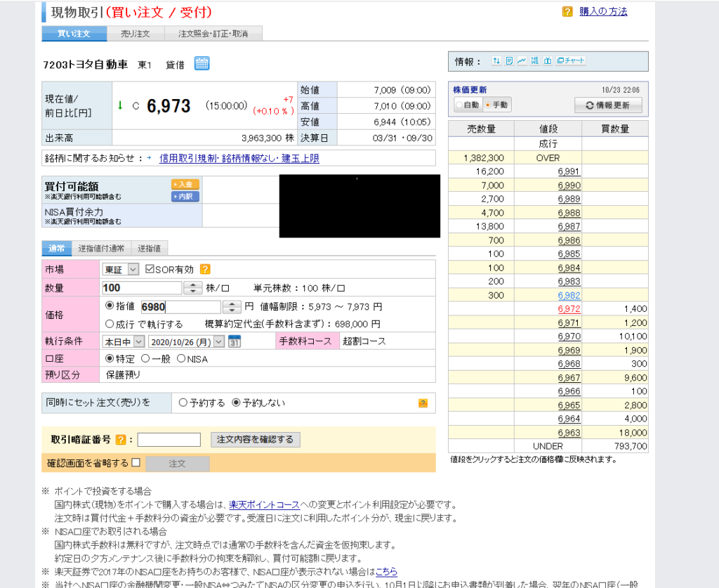This screenshot has height=588, width=719.
Task: Select the 逆指値付通常 tab
Action: tap(101, 248)
